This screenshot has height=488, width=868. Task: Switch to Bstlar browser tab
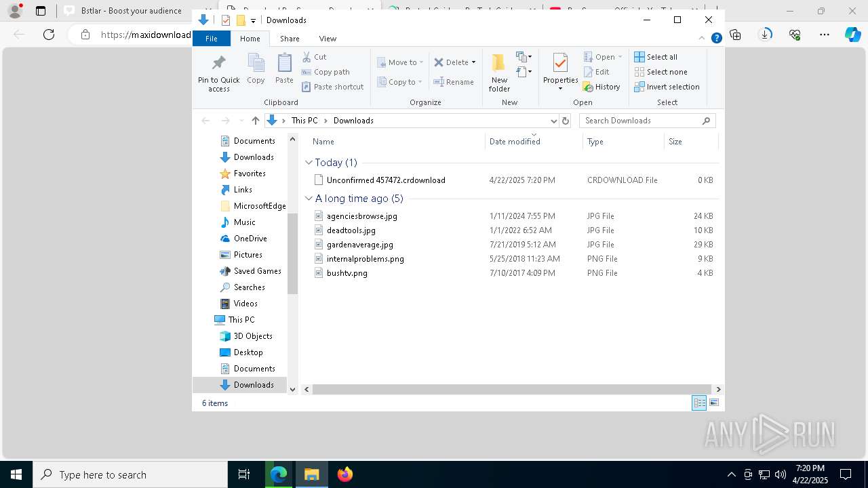click(x=123, y=11)
